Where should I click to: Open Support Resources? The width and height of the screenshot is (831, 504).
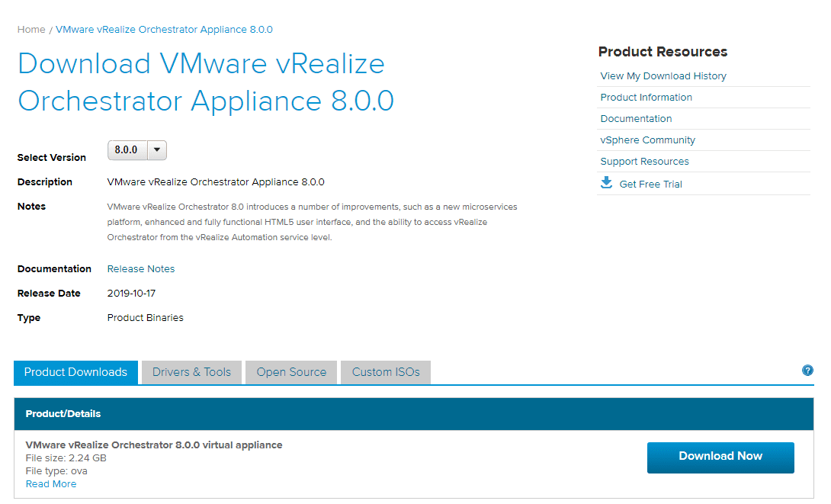pyautogui.click(x=645, y=161)
